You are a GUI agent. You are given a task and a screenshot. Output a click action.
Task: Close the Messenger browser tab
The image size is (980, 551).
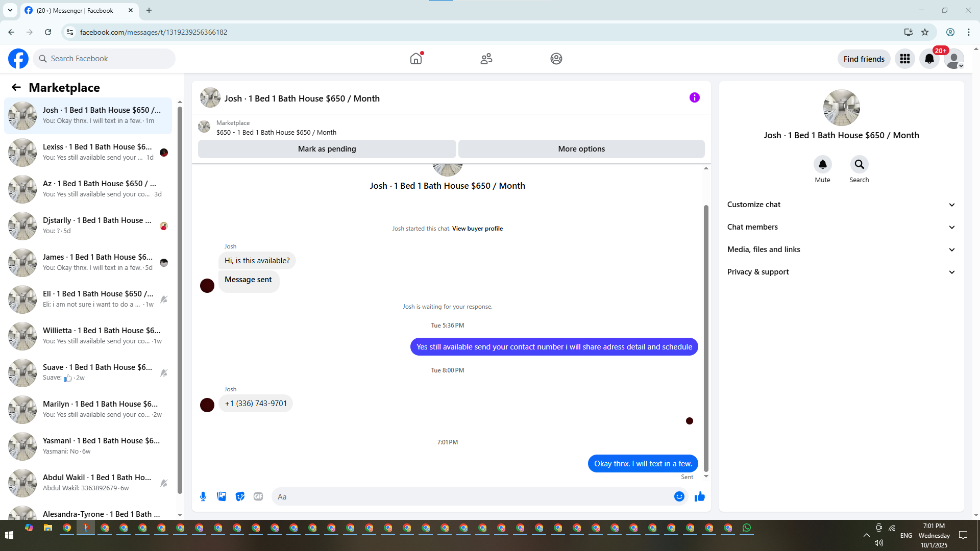[x=131, y=10]
